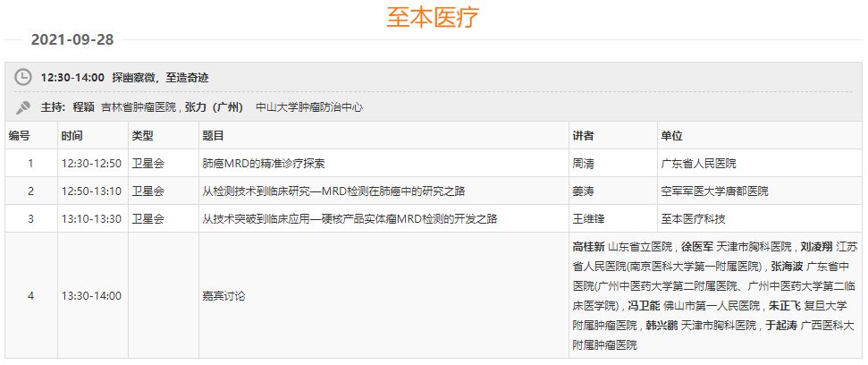
Task: Click speaker name 姜涛
Action: 583,191
